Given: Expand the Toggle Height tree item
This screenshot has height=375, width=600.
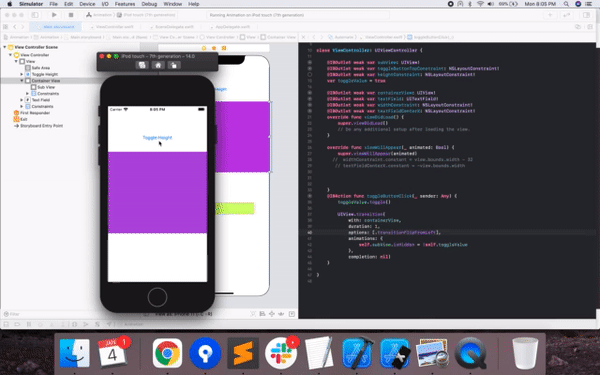Looking at the screenshot, I should (22, 74).
